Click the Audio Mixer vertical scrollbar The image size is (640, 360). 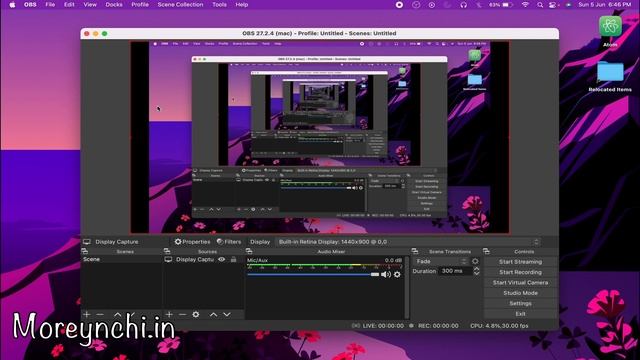(x=407, y=287)
